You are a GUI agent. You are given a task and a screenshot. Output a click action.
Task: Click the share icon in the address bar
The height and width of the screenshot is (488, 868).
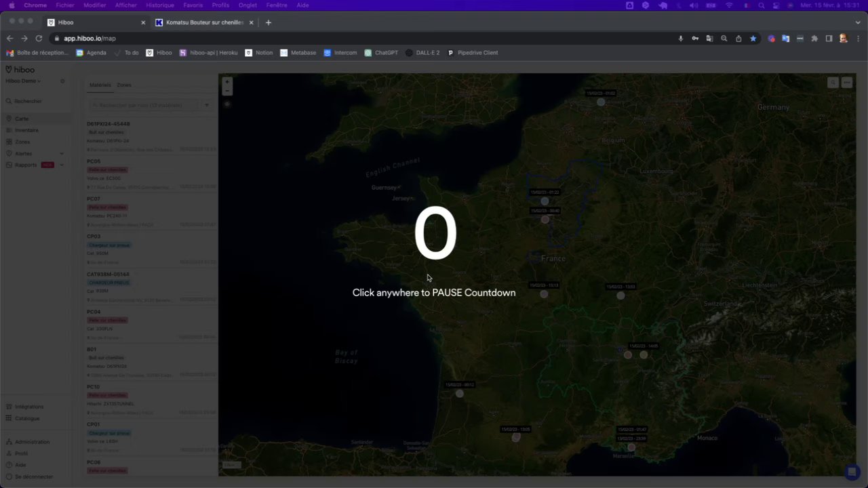click(738, 39)
